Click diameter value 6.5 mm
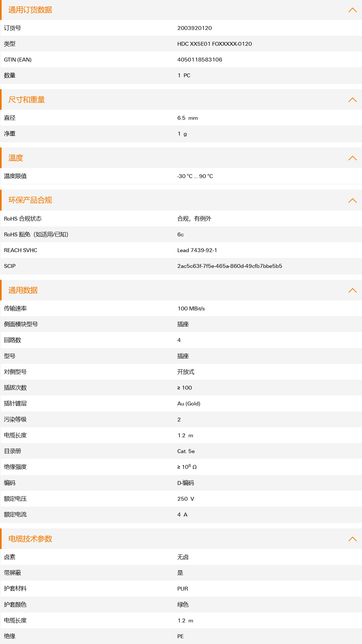Image resolution: width=362 pixels, height=644 pixels. (x=188, y=118)
